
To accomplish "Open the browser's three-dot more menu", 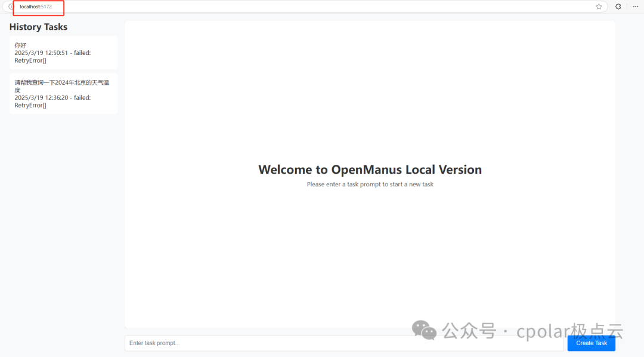I will [635, 7].
